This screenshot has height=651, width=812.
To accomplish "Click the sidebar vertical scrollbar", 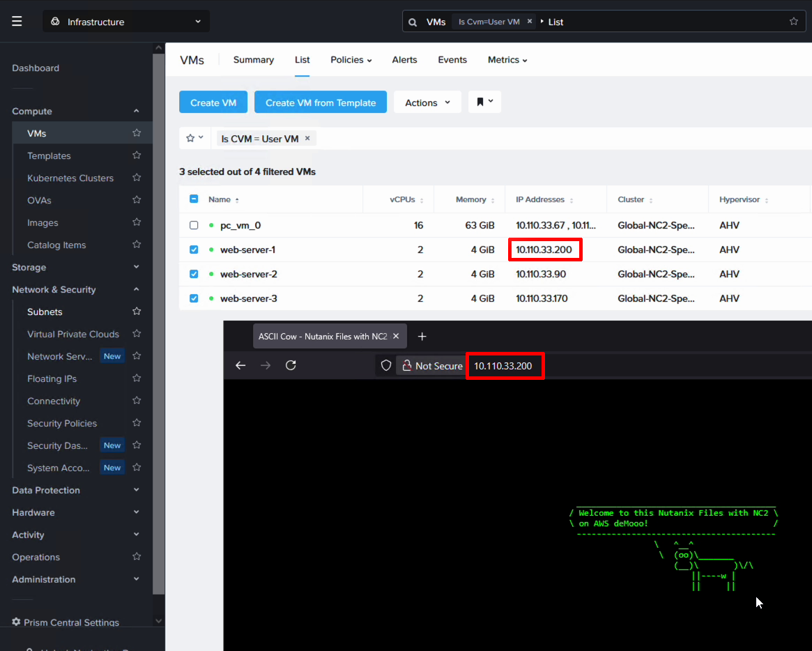I will 158,323.
